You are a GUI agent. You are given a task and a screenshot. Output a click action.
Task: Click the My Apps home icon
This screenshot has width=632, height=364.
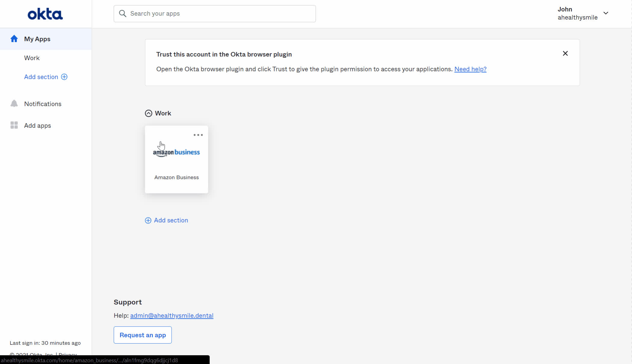click(x=14, y=39)
